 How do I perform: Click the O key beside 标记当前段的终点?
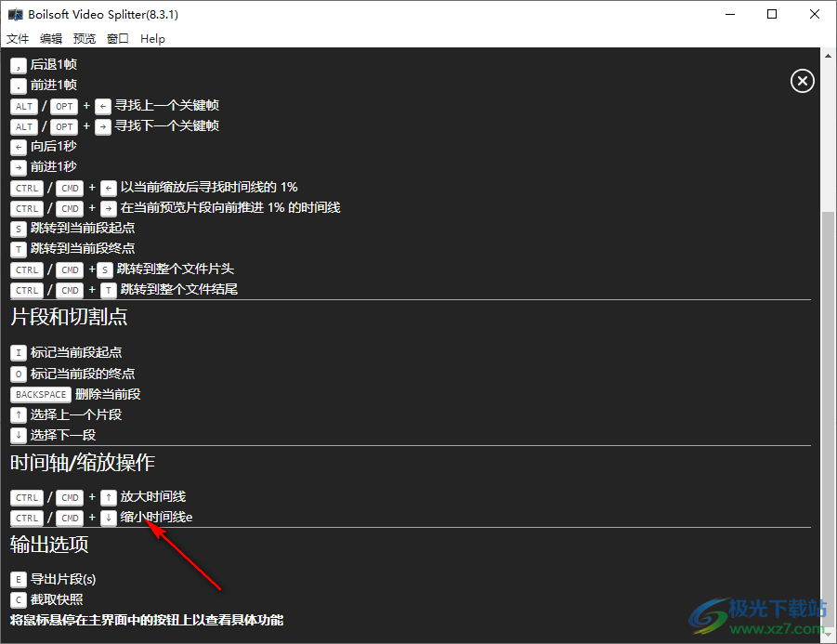pos(19,375)
